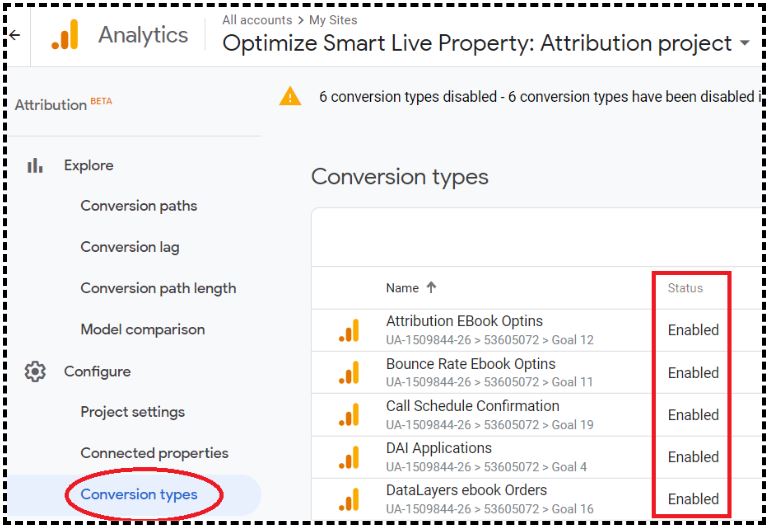Click the Explore bar chart icon

(35, 166)
